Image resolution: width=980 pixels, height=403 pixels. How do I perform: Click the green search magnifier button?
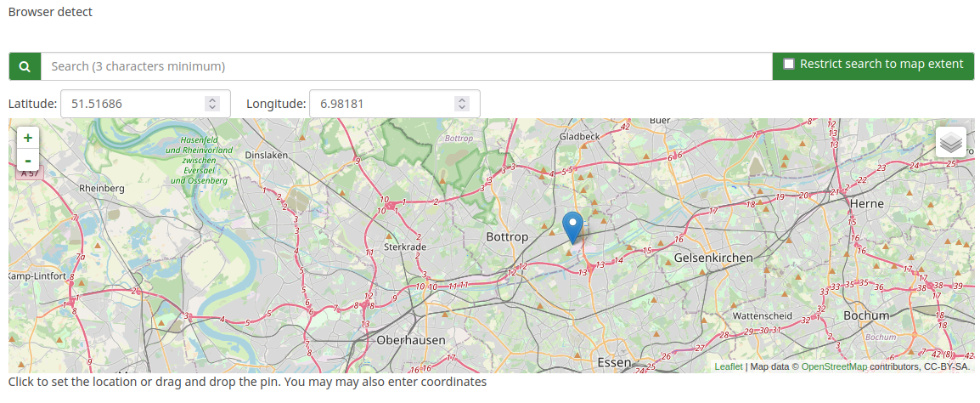click(x=25, y=66)
